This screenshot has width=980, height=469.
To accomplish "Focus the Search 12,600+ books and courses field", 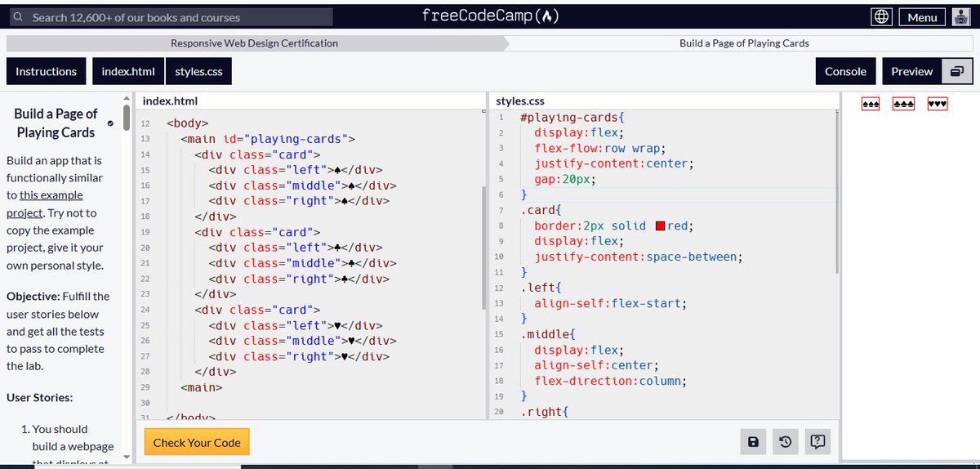I will pyautogui.click(x=170, y=17).
